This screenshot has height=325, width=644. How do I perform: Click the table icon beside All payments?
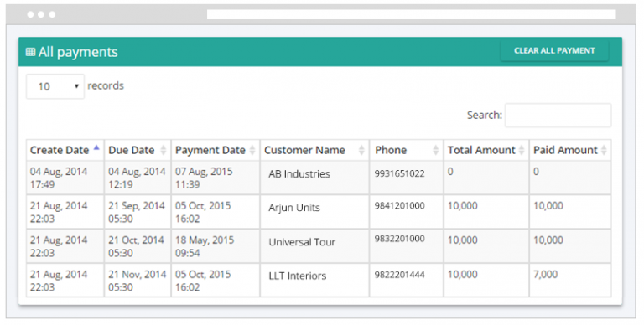tap(30, 52)
